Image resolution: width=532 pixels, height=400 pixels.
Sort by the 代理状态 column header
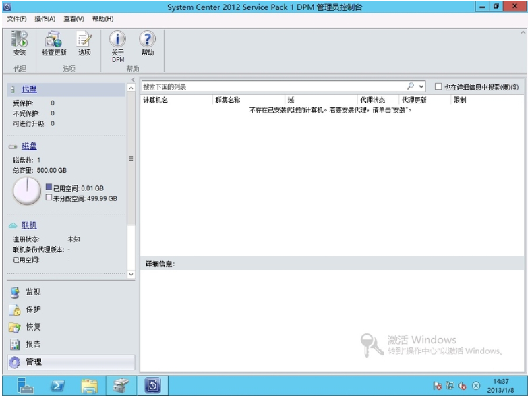point(378,101)
